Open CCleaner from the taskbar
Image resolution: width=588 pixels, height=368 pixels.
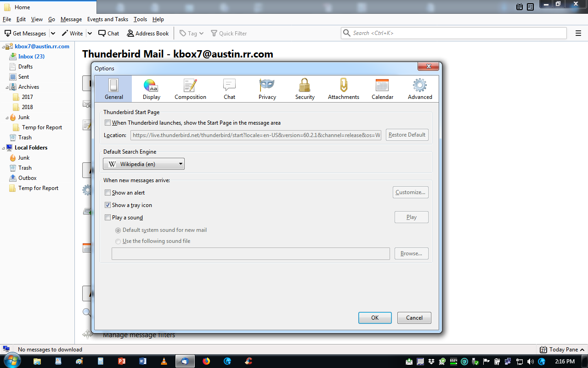tap(248, 361)
